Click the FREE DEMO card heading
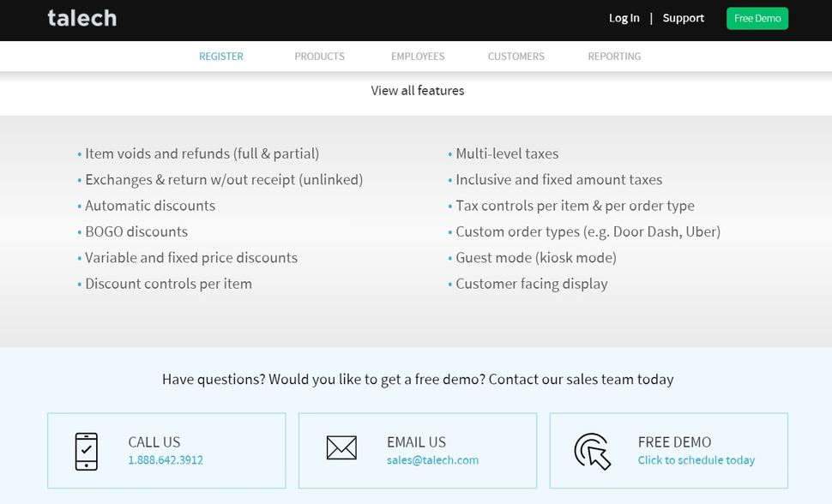Viewport: 832px width, 504px height. coord(674,442)
